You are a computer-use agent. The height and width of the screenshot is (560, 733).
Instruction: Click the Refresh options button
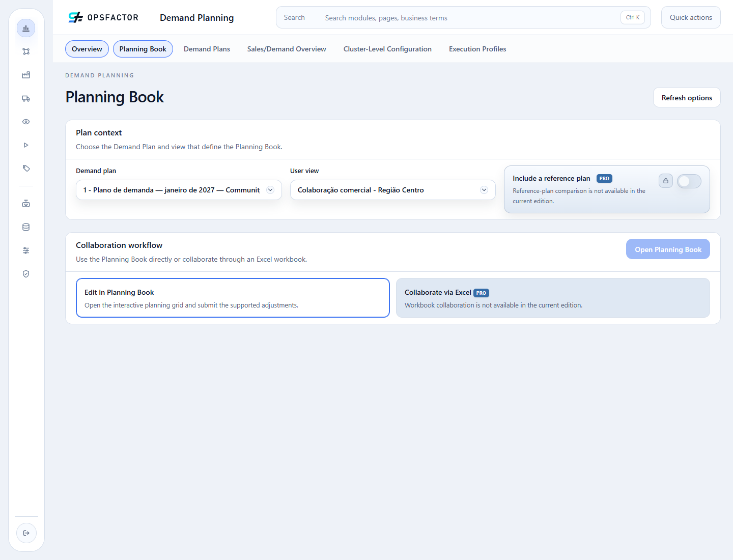pos(687,98)
